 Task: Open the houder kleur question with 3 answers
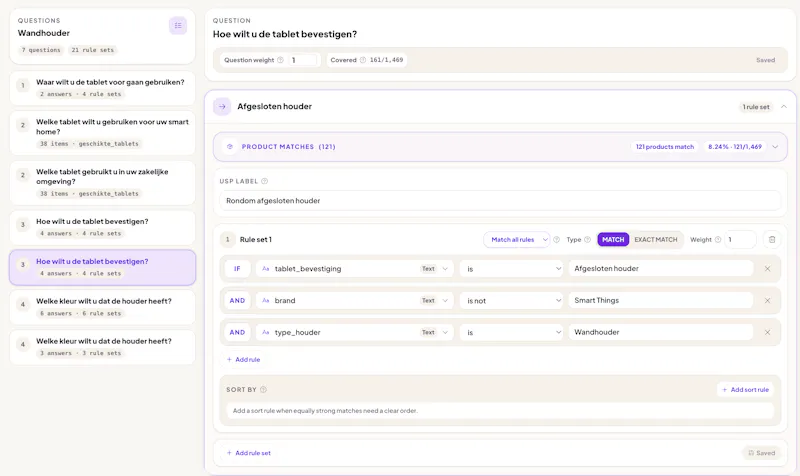tap(103, 347)
